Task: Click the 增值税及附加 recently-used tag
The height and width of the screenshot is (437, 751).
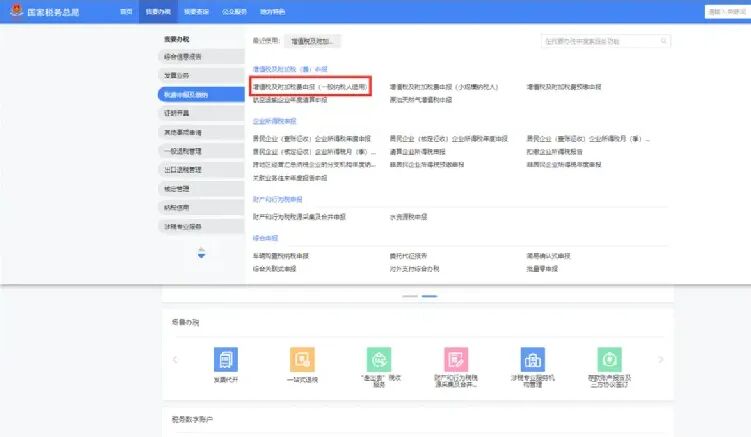Action: pos(312,41)
